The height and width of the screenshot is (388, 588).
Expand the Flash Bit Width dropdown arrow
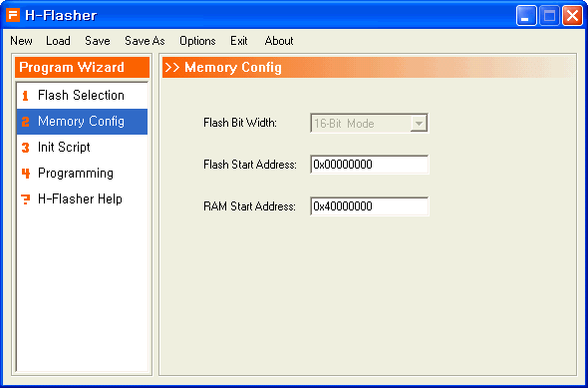pos(419,123)
